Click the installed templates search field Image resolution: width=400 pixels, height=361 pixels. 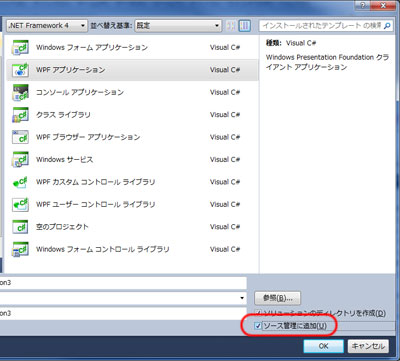(322, 26)
